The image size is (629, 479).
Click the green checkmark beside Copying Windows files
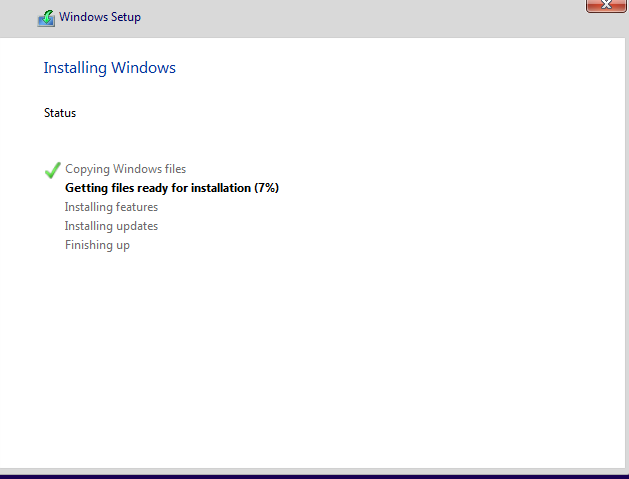[x=53, y=170]
